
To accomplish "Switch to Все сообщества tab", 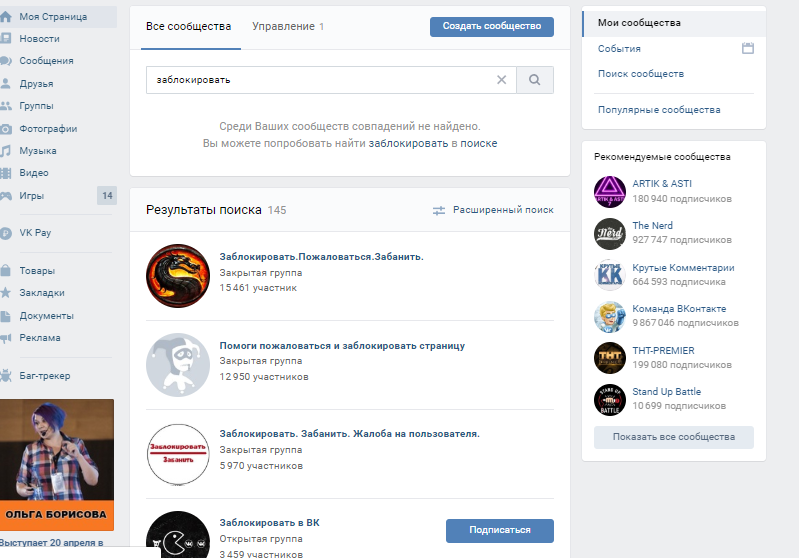I will coord(189,26).
